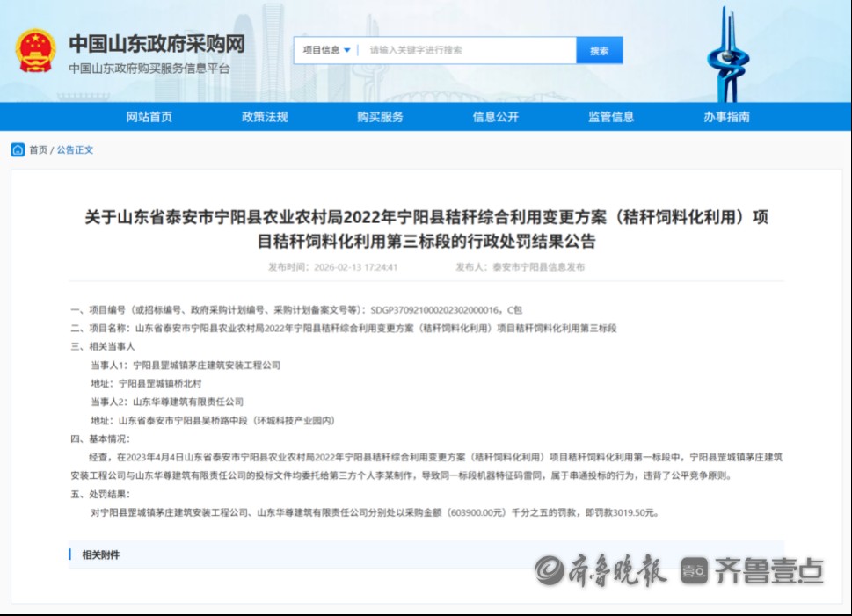Go to the 政策法规 menu
This screenshot has height=616, width=852.
[x=265, y=117]
